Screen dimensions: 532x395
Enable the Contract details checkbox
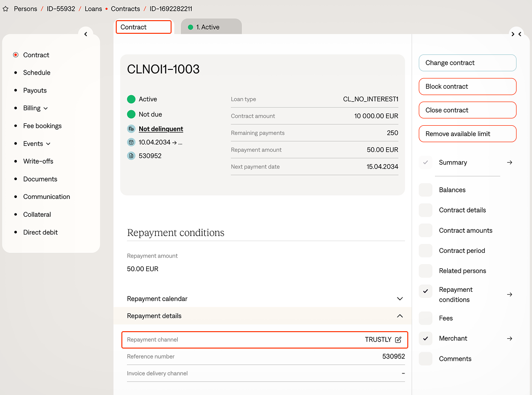tap(426, 210)
